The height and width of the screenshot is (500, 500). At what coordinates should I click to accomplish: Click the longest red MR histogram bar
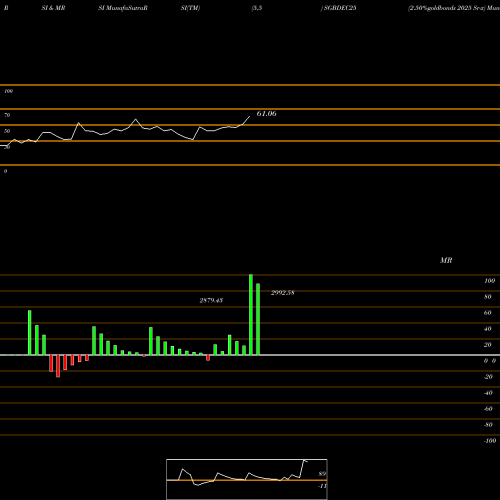pos(58,366)
